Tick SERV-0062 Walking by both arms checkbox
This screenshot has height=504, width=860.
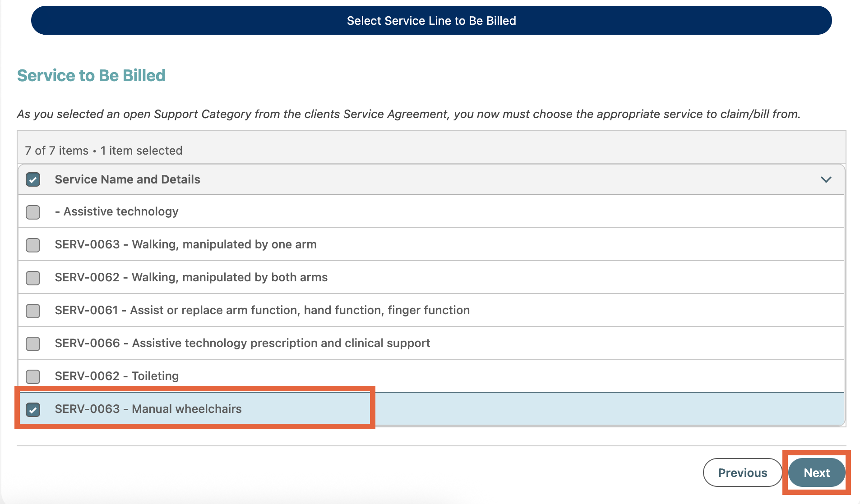(x=33, y=278)
